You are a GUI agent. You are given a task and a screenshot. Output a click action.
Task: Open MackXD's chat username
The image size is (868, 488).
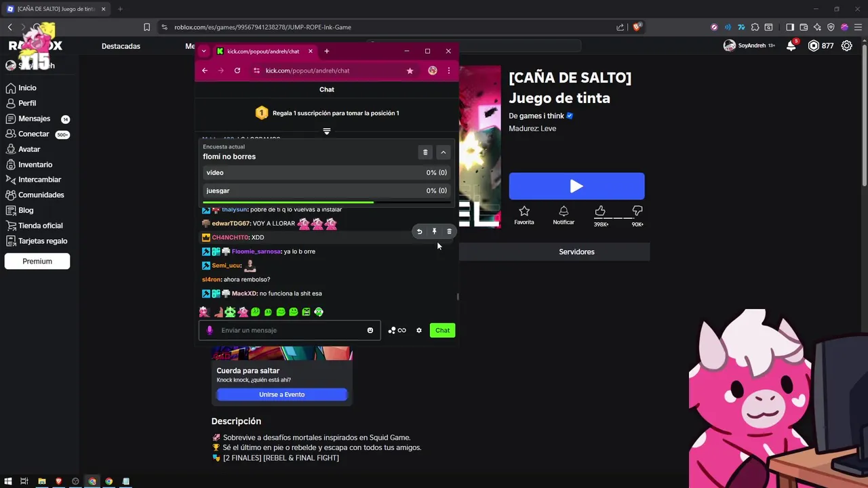click(244, 293)
